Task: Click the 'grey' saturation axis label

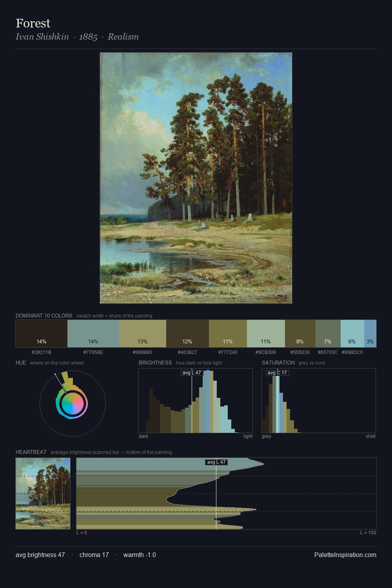Action: point(267,436)
